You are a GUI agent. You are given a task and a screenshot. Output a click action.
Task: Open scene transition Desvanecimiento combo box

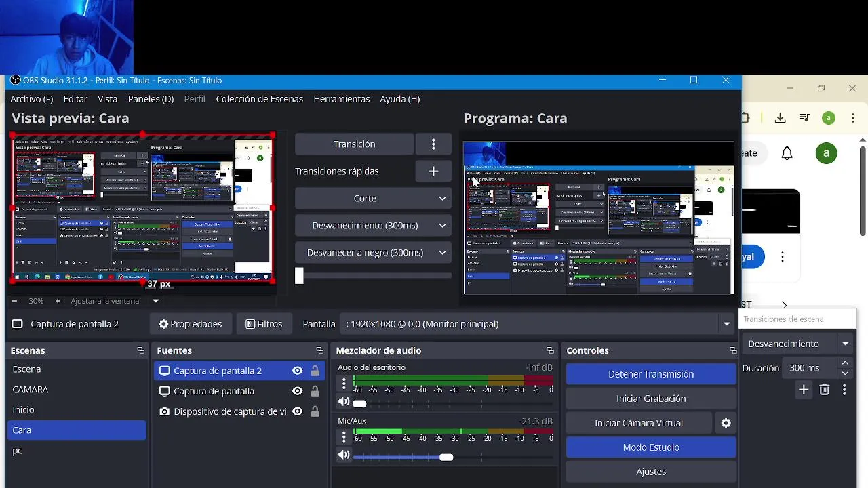click(x=797, y=344)
